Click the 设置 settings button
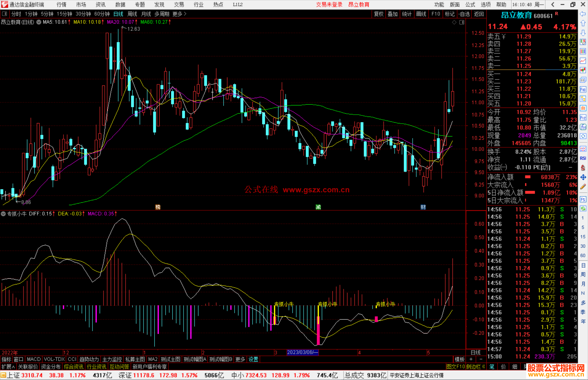The width and height of the screenshot is (588, 380). [253, 359]
